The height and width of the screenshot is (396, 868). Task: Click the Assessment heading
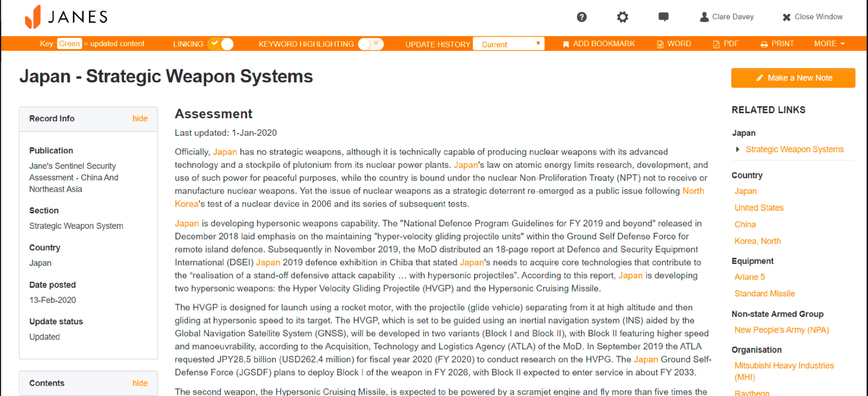pyautogui.click(x=213, y=114)
